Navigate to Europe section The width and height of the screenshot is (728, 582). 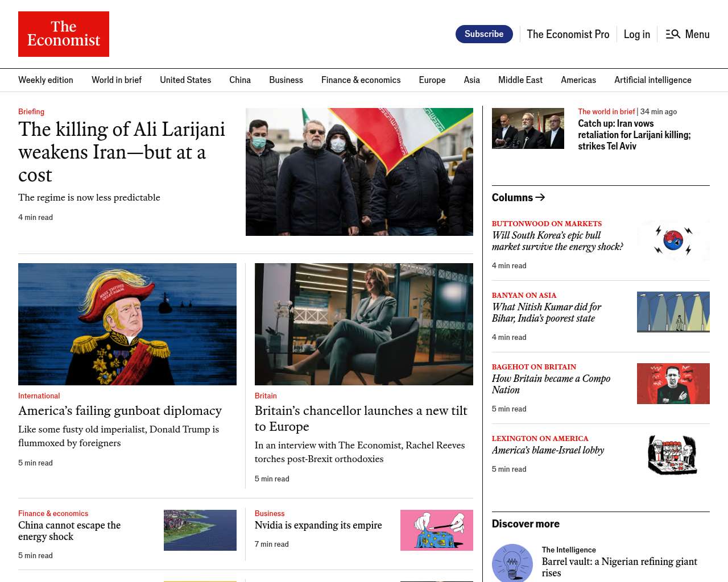432,80
